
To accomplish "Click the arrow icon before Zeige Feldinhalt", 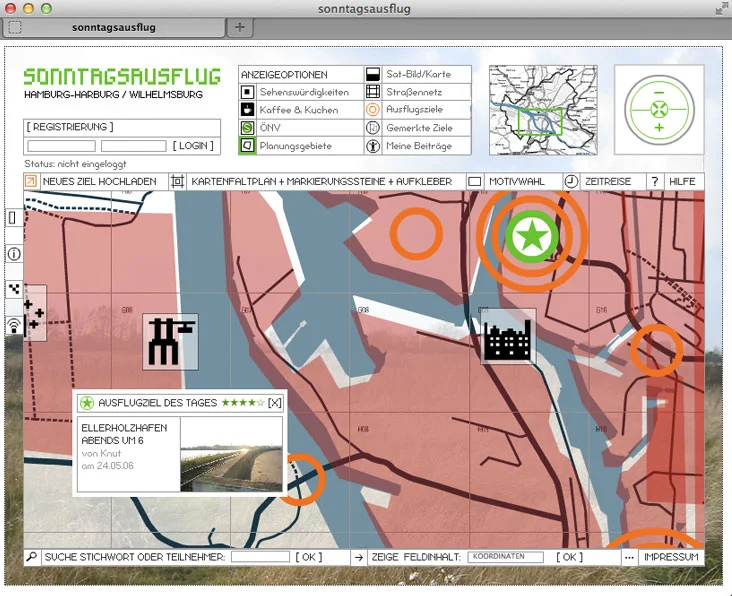I will coord(359,557).
